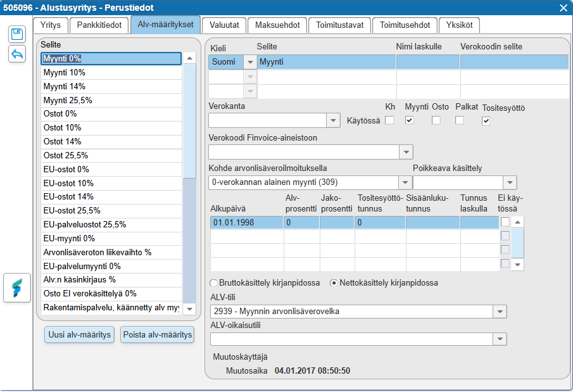Select Osto EI verokäsittelyä 0% row
The image size is (573, 392).
click(111, 294)
